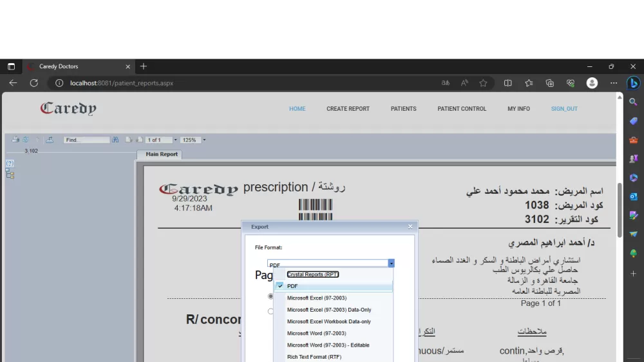Viewport: 644px width, 362px height.
Task: Click the print report icon in viewer toolbar
Action: (x=15, y=140)
